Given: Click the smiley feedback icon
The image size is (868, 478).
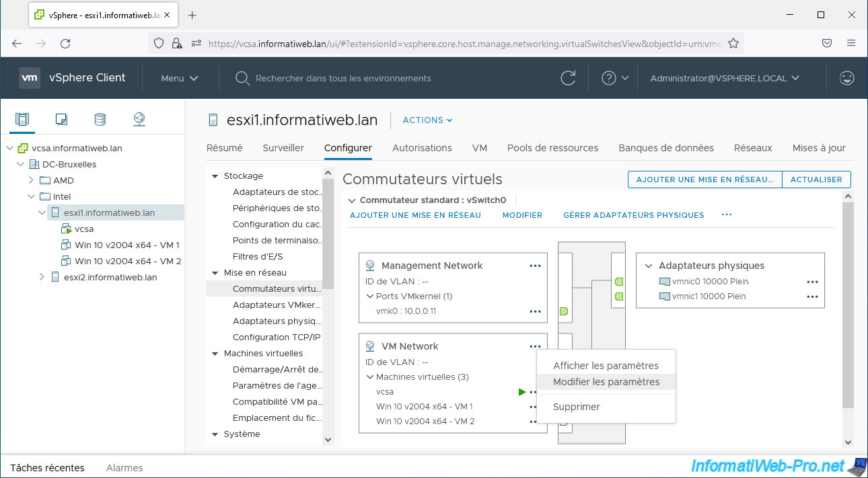Looking at the screenshot, I should [846, 78].
